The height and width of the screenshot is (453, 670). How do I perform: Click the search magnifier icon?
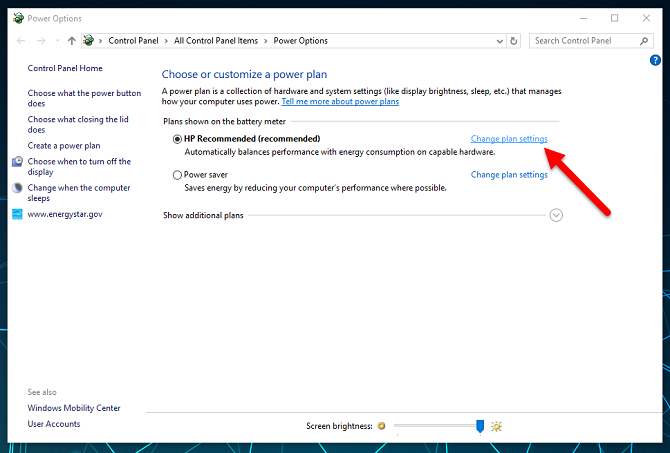(x=645, y=41)
